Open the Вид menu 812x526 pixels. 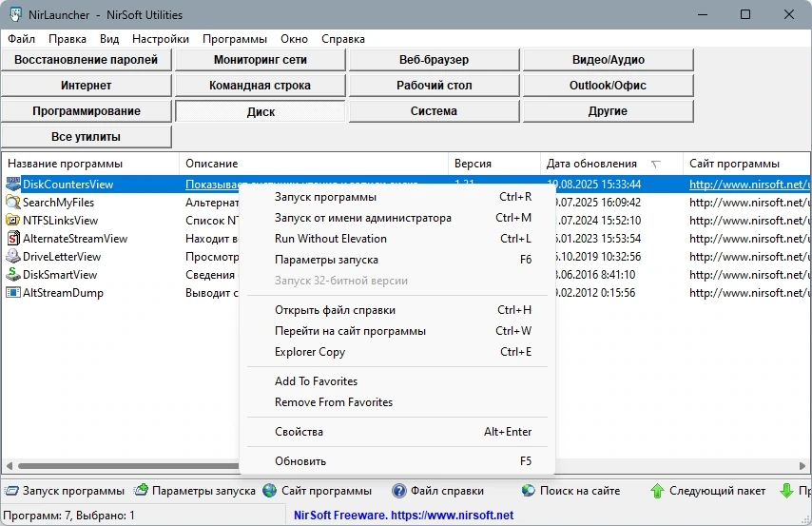click(x=109, y=39)
